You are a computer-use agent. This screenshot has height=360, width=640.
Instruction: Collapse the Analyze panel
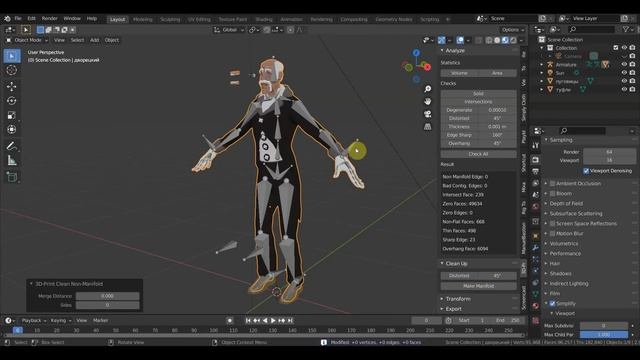pyautogui.click(x=442, y=51)
